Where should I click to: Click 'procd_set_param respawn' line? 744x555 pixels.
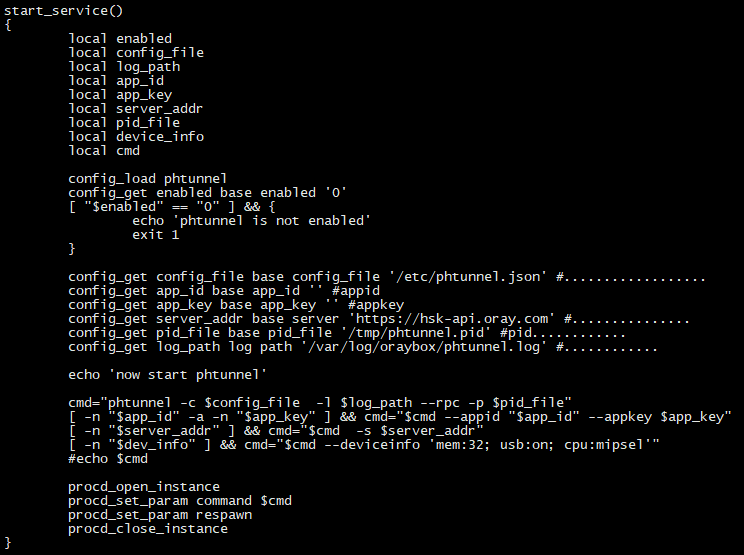[x=160, y=515]
